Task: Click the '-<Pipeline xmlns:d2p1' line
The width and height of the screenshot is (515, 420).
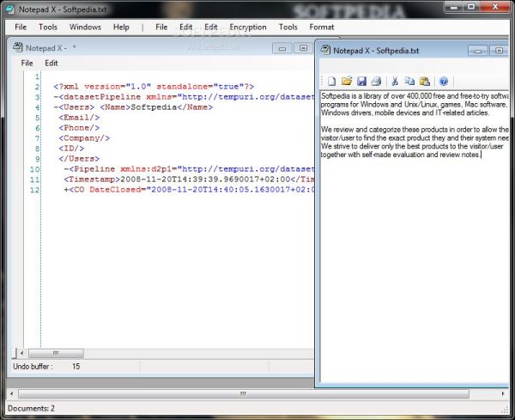Action: point(189,169)
